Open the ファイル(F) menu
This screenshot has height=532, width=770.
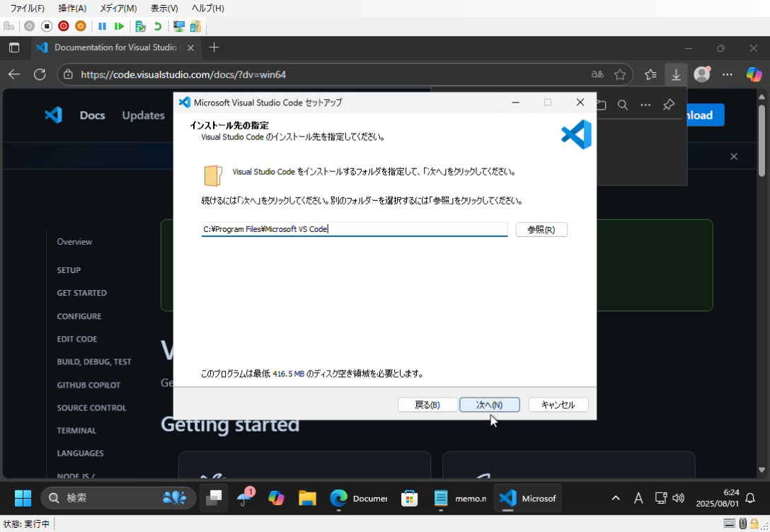(28, 8)
